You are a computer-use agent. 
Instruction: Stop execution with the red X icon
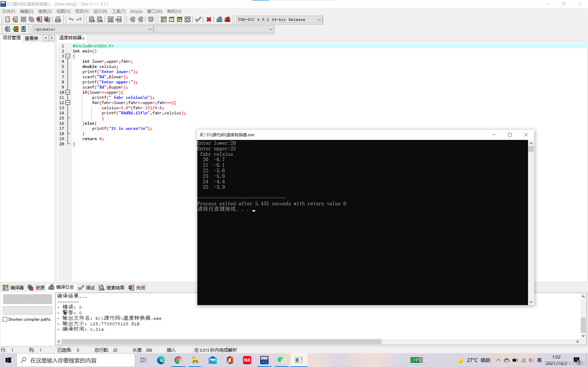pos(209,19)
